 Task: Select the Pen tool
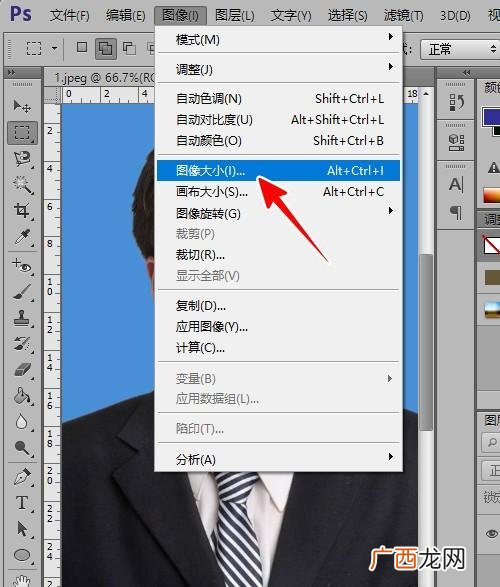22,477
